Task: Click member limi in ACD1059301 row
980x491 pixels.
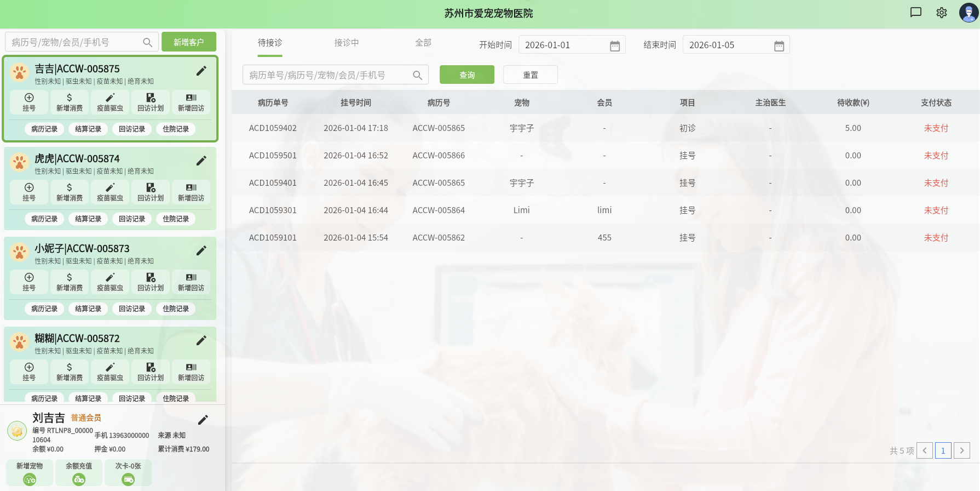Action: click(x=604, y=210)
